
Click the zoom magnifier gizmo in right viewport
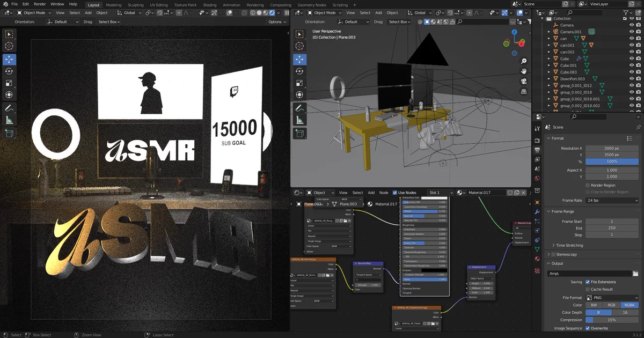pos(524,61)
